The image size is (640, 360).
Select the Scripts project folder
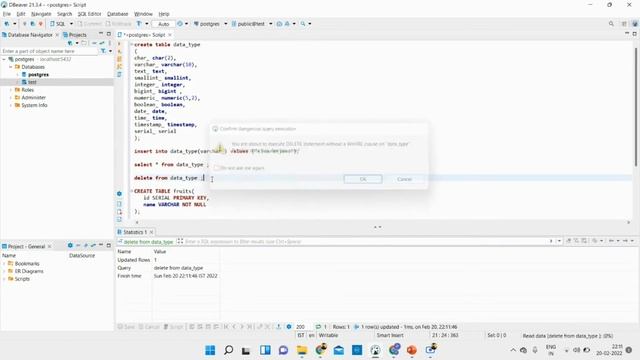(x=22, y=279)
